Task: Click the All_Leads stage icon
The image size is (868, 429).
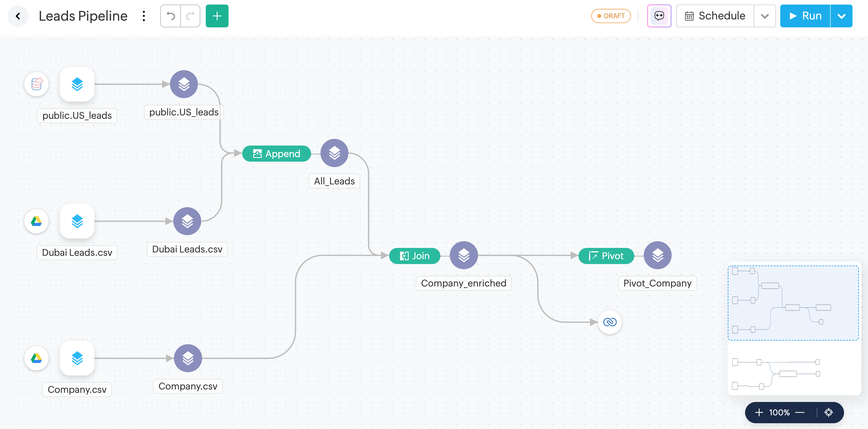Action: tap(334, 153)
